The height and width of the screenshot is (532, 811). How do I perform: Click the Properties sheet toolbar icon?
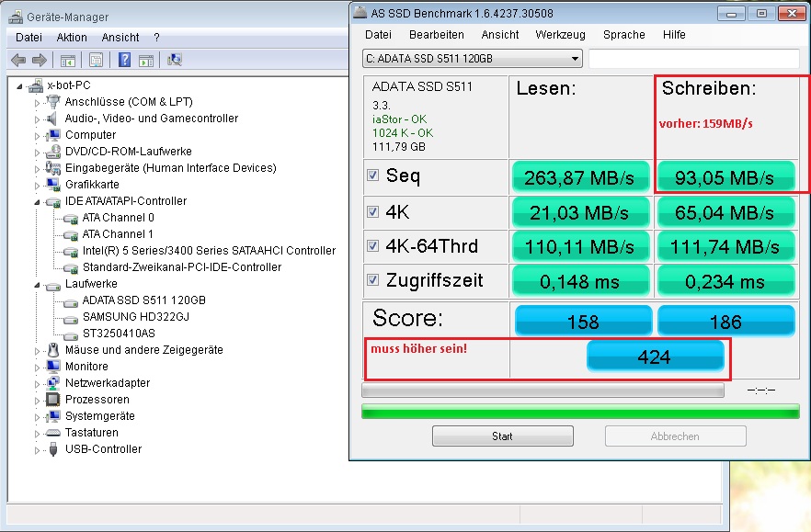click(x=96, y=60)
